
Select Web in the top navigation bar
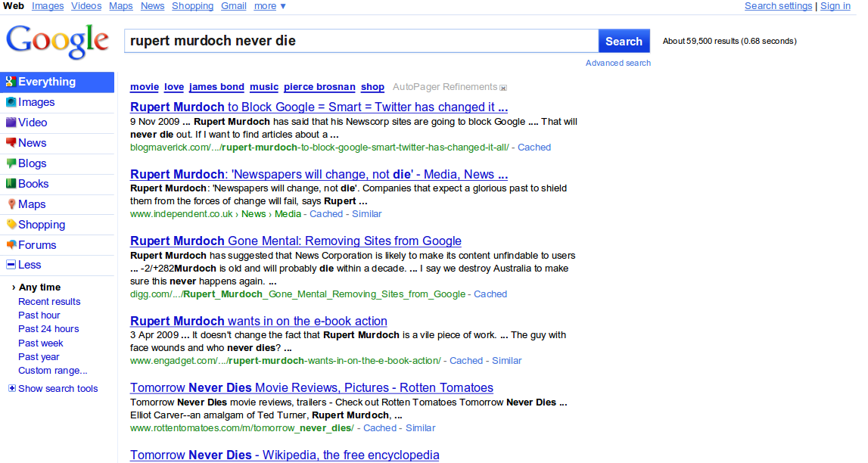point(14,6)
